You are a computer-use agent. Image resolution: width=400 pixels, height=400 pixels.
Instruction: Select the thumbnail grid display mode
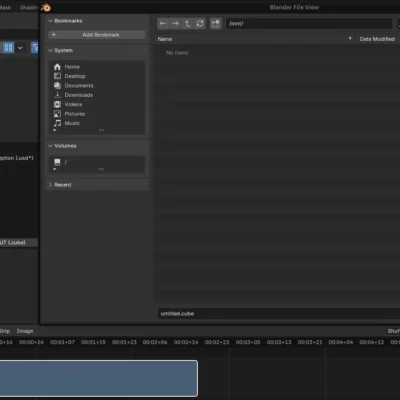pos(8,48)
